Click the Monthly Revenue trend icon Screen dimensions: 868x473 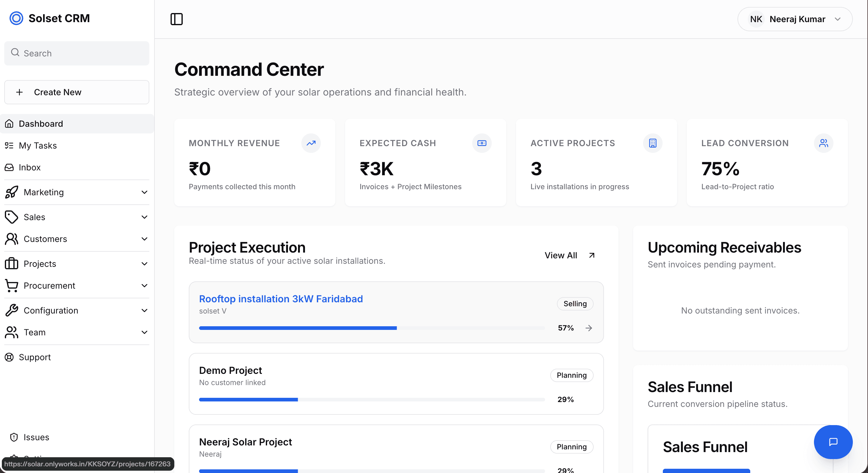pyautogui.click(x=311, y=143)
